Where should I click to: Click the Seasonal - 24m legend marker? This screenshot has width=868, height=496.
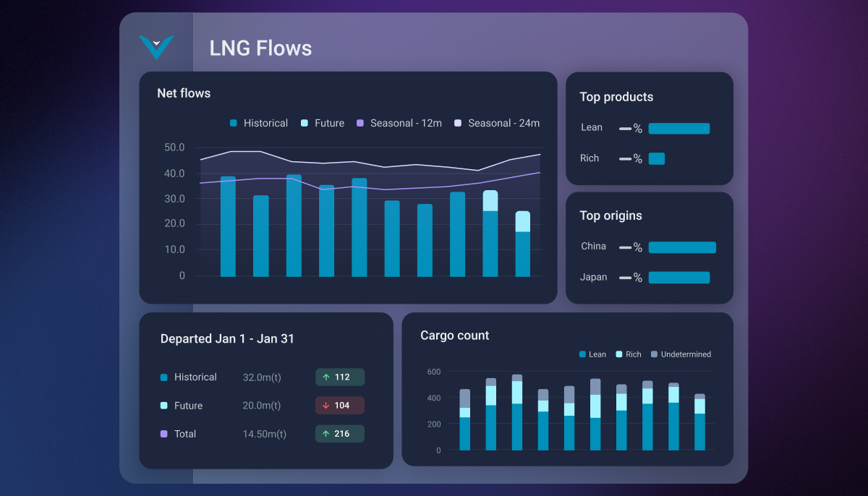click(457, 123)
